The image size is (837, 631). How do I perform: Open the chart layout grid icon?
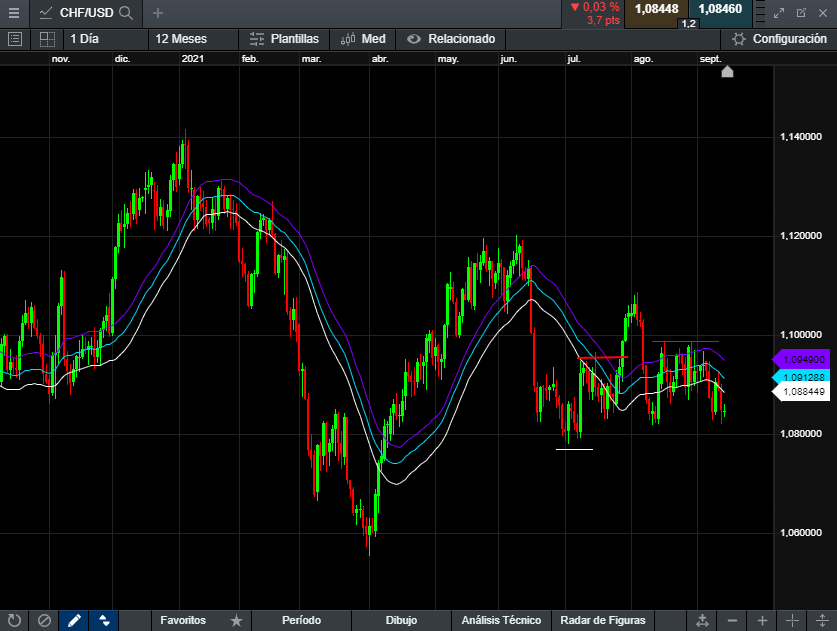pos(48,39)
